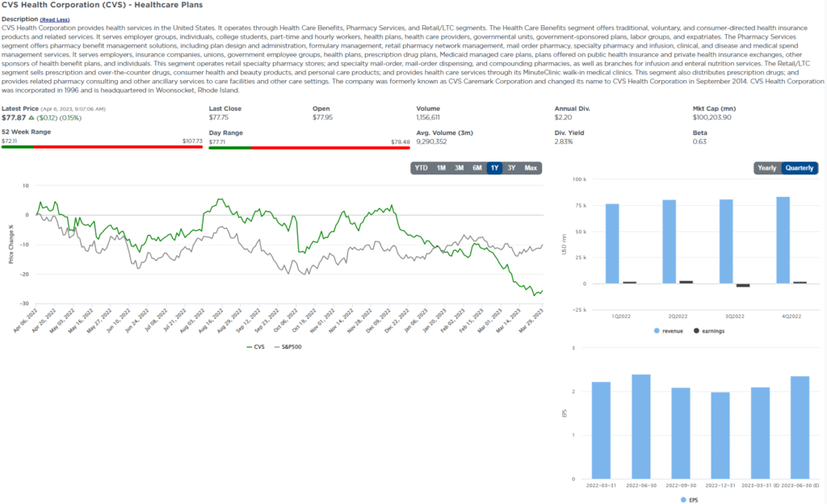The width and height of the screenshot is (827, 504).
Task: Select the Max chart range
Action: [x=531, y=168]
